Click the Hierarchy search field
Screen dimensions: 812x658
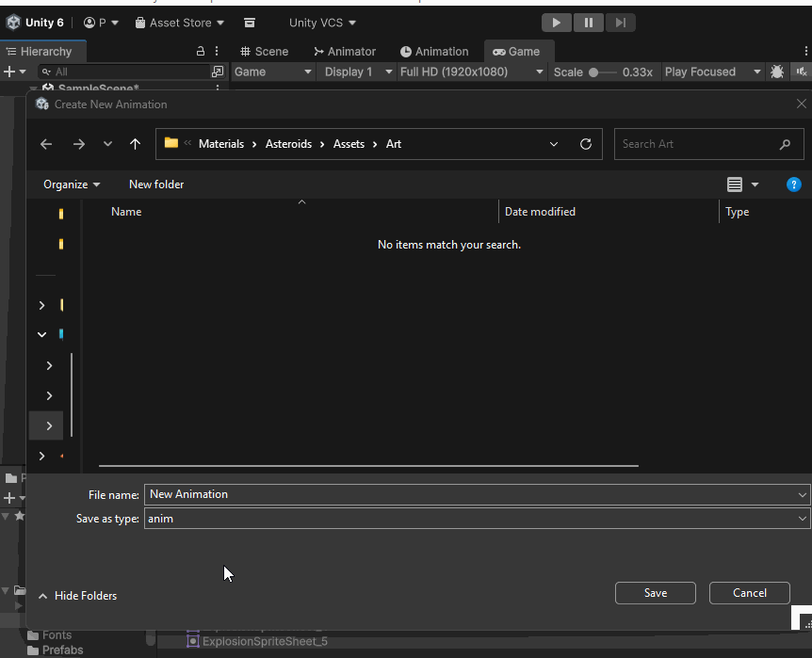click(x=124, y=72)
